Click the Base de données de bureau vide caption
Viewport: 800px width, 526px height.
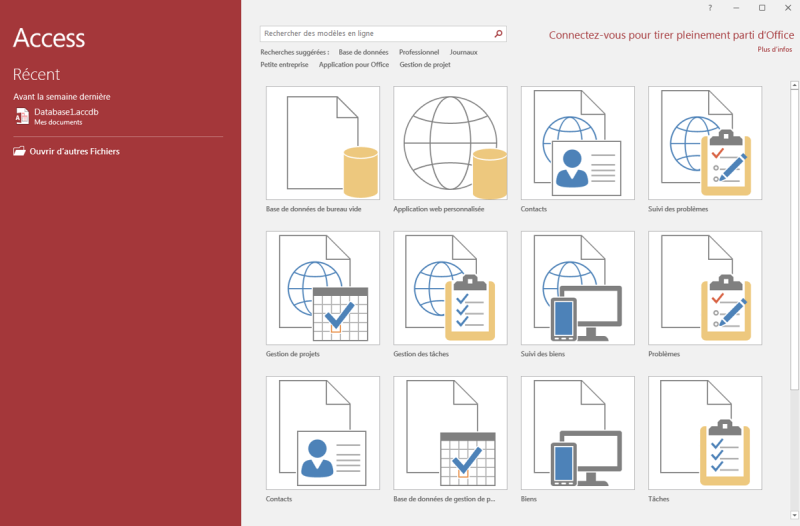[313, 209]
